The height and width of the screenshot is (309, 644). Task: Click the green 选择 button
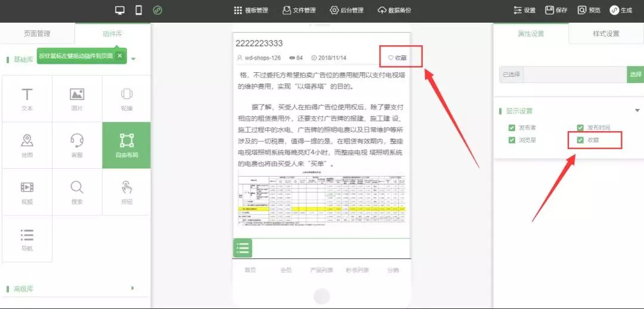tap(636, 75)
